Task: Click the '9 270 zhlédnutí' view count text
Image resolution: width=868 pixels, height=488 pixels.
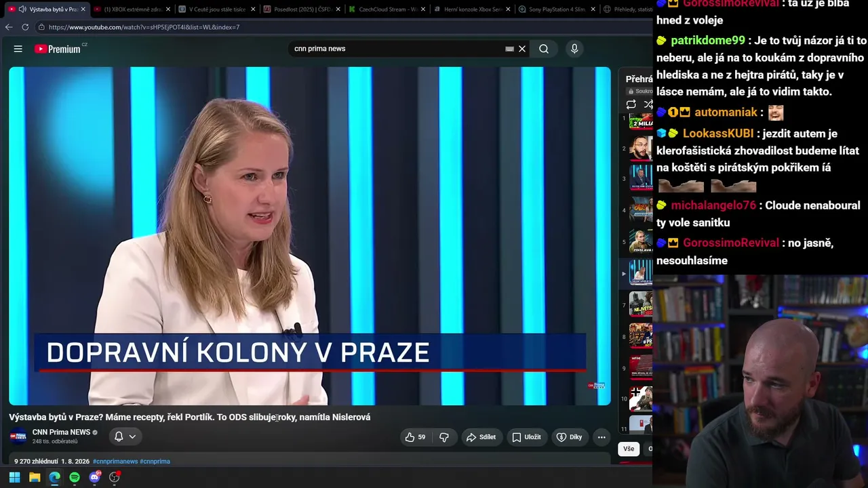Action: (x=36, y=462)
